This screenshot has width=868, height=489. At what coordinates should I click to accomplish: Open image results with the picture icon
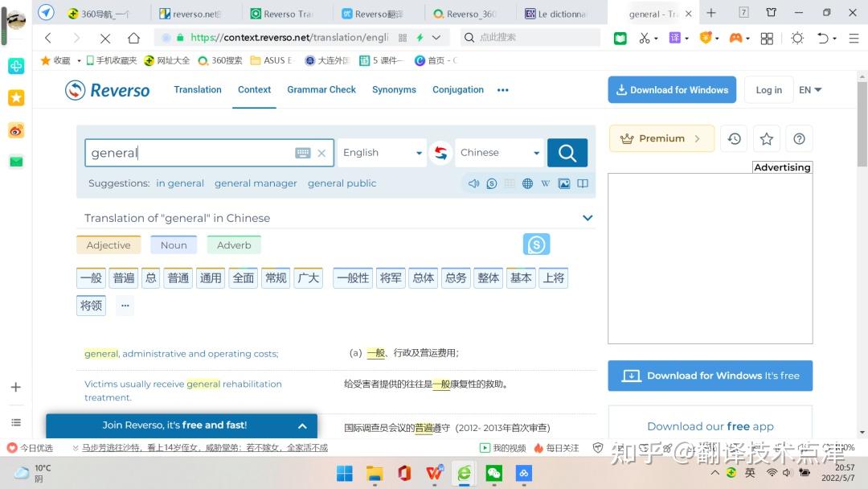coord(564,183)
